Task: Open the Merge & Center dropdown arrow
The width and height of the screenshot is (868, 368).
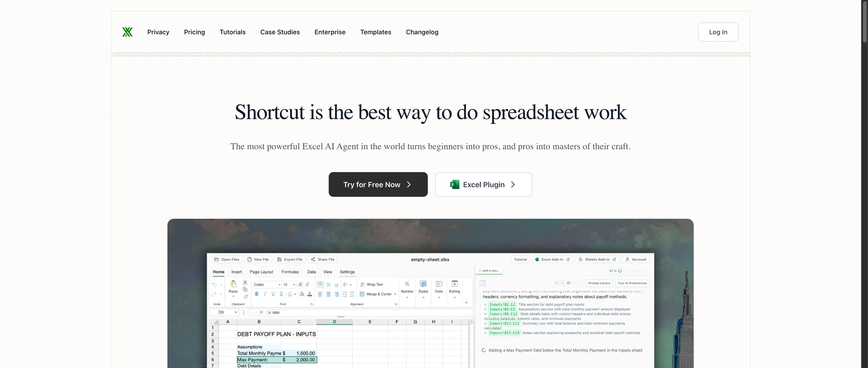Action: pos(395,294)
